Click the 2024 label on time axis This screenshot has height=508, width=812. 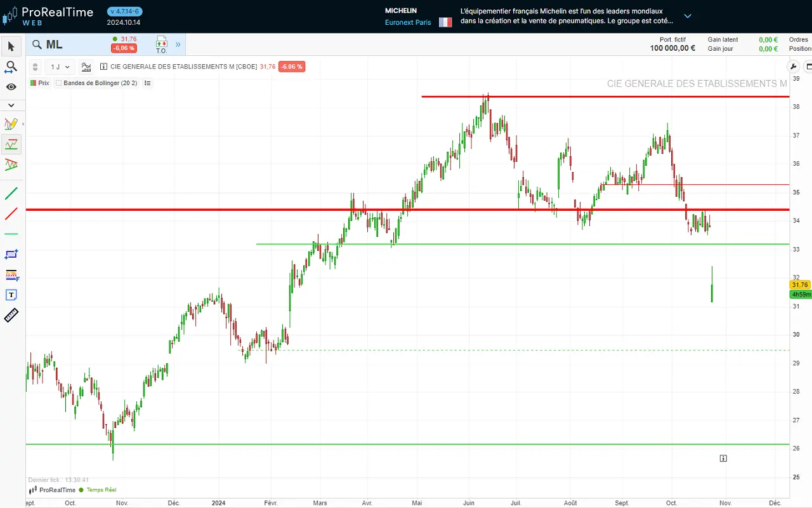point(218,503)
